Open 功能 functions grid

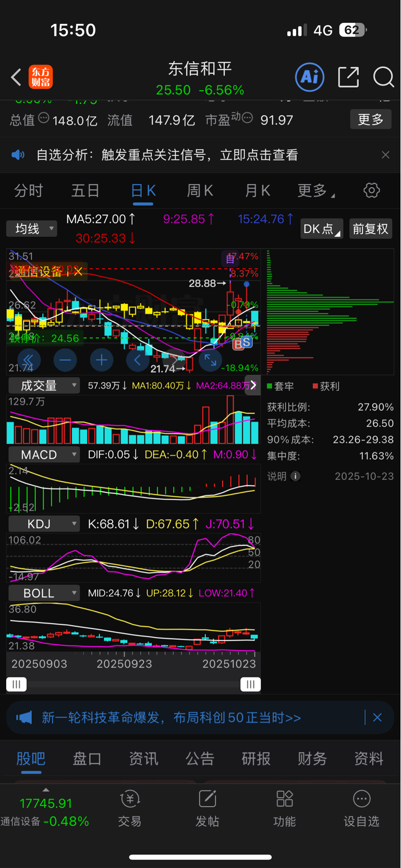284,808
